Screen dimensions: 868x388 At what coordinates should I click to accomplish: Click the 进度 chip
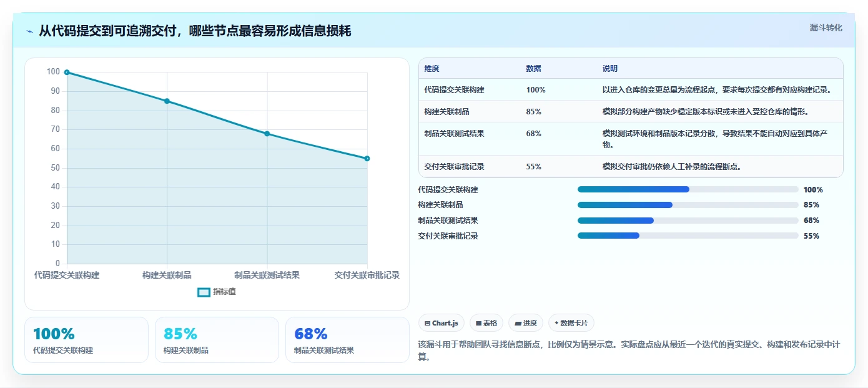pyautogui.click(x=526, y=323)
